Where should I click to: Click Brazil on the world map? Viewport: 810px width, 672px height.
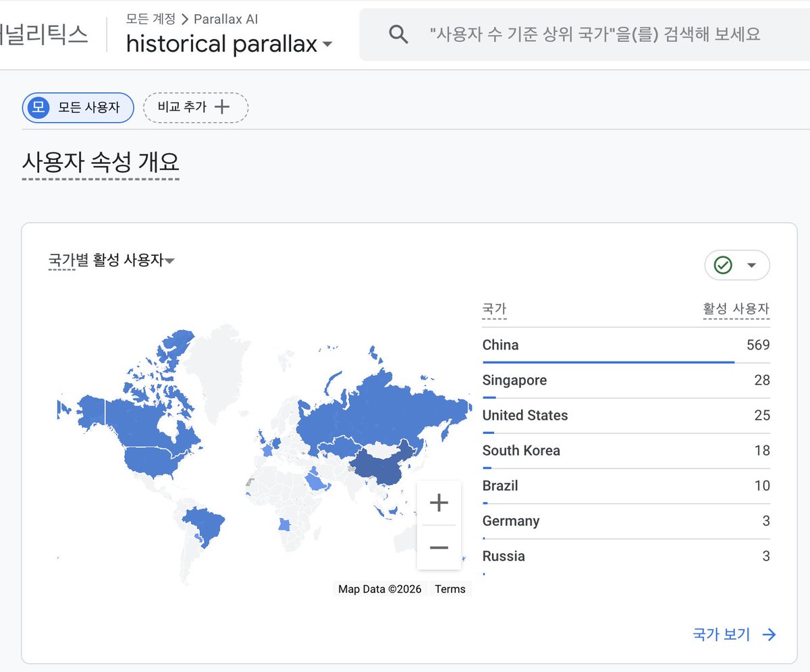click(205, 526)
